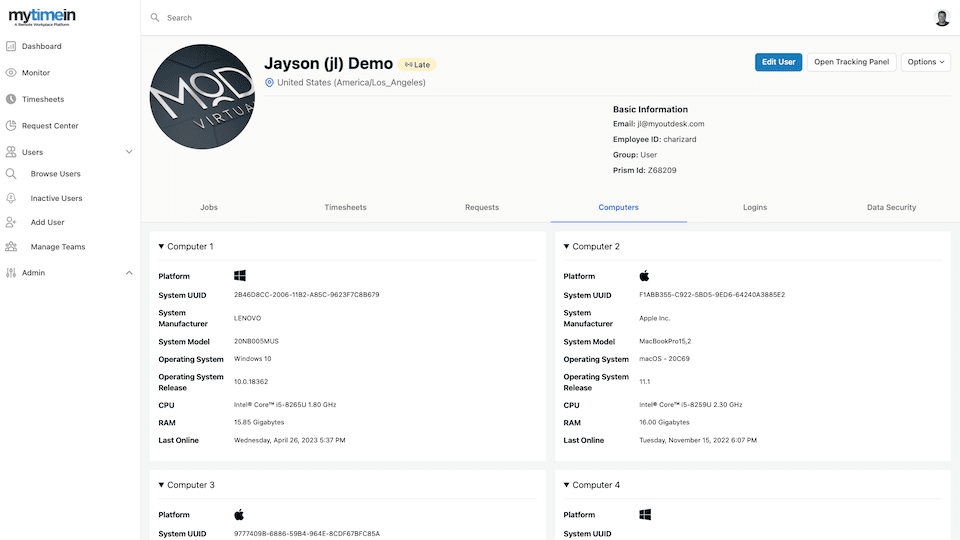
Task: Click the Add User icon
Action: pyautogui.click(x=11, y=222)
